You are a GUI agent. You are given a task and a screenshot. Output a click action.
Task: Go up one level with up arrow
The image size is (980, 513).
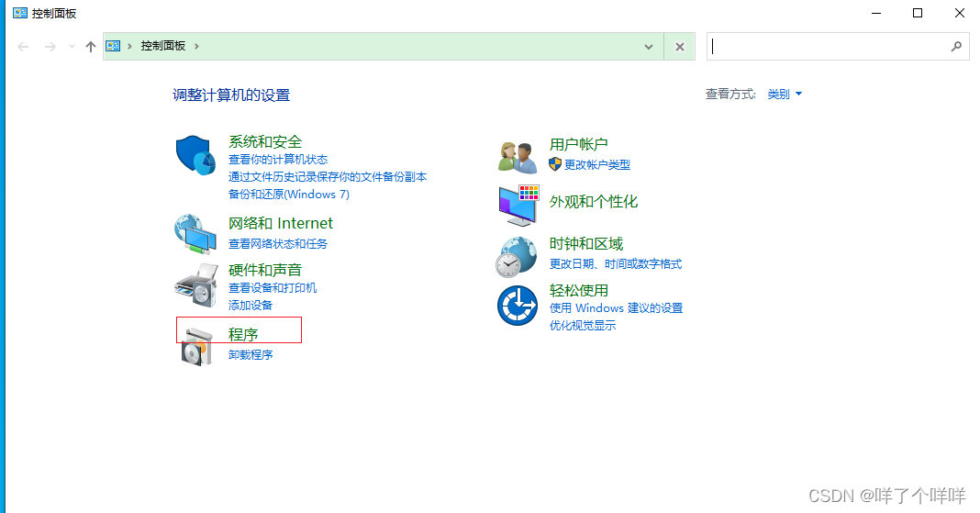click(91, 46)
